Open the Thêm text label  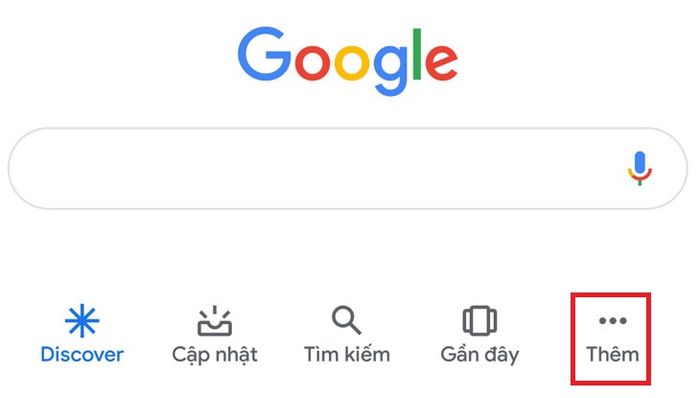coord(612,355)
